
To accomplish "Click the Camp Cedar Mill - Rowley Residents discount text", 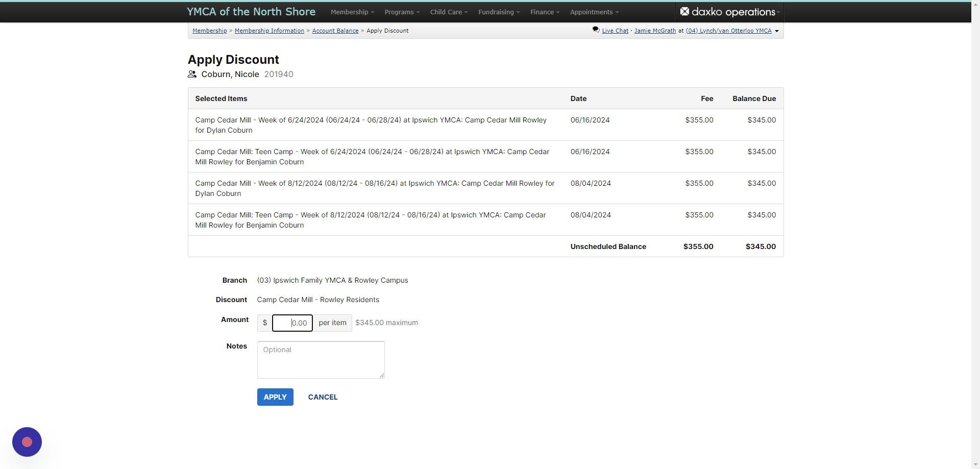I will (x=318, y=300).
